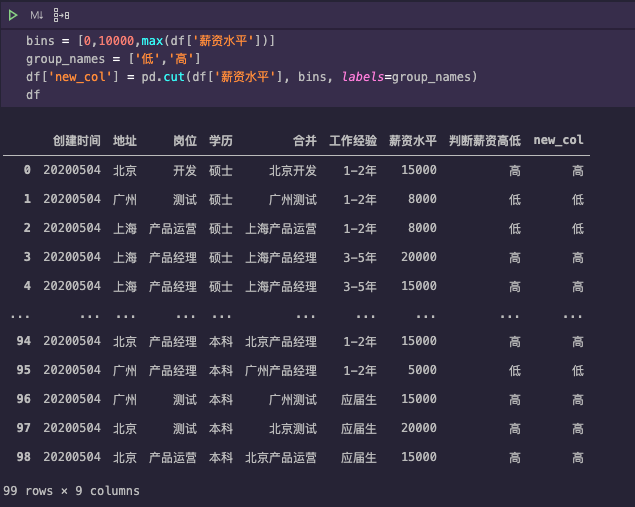
Task: Run the cell with the play icon
Action: 13,15
